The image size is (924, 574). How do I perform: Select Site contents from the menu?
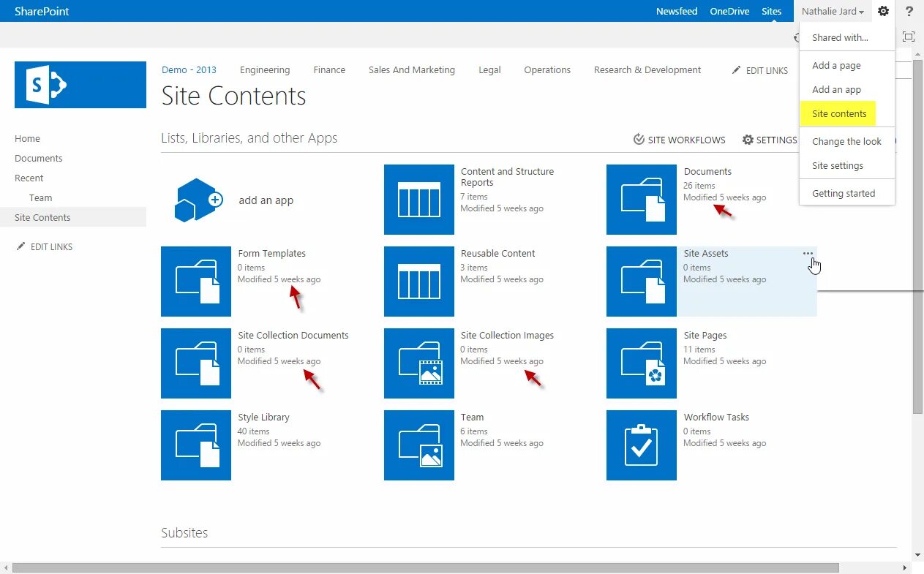pos(839,113)
